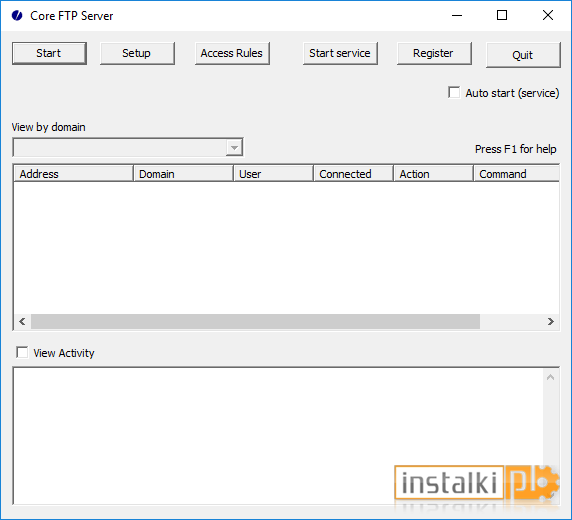Image resolution: width=572 pixels, height=520 pixels.
Task: Expand the View by domain dropdown
Action: [x=234, y=148]
